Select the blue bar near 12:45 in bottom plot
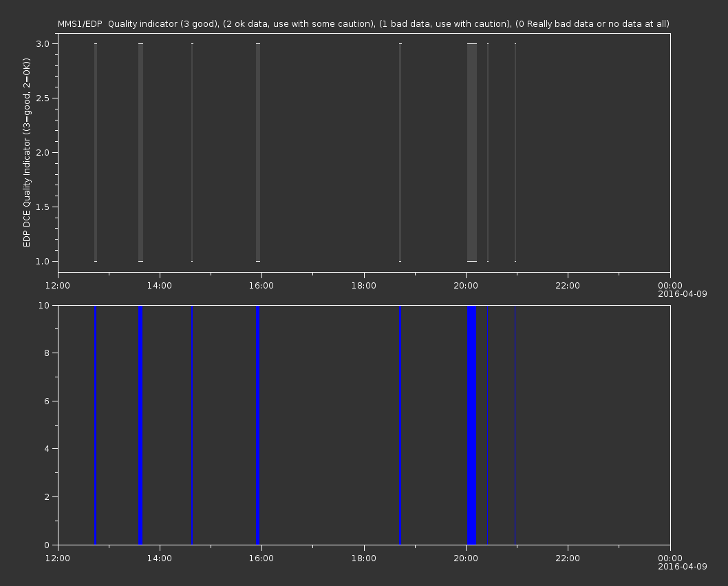Screen dimensions: 728x586 click(95, 425)
